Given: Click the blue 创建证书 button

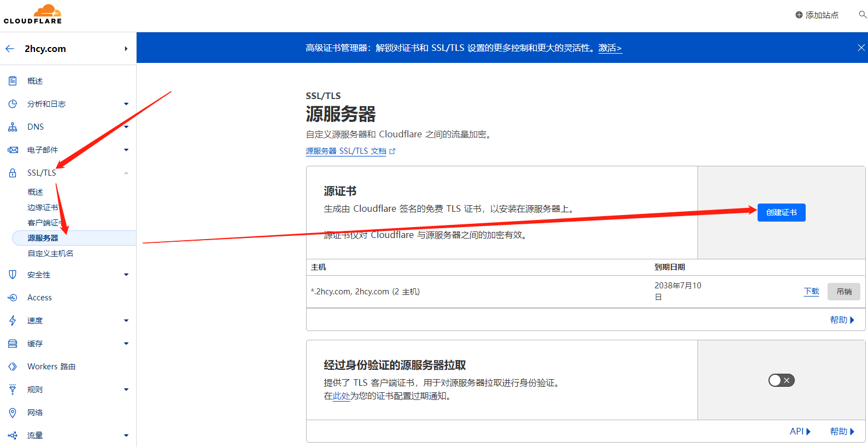Looking at the screenshot, I should [x=781, y=212].
